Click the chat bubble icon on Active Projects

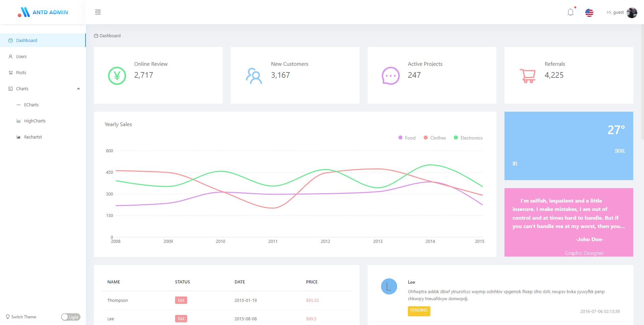pos(390,76)
